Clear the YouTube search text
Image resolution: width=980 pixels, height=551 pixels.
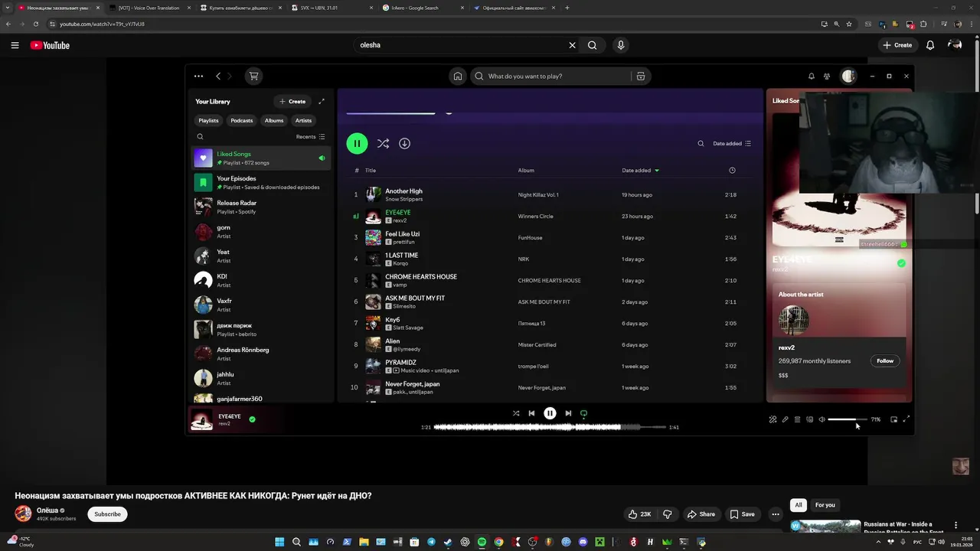pyautogui.click(x=572, y=45)
